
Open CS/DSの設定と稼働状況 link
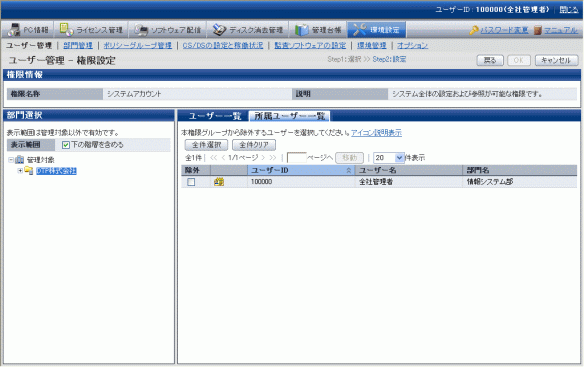(223, 45)
